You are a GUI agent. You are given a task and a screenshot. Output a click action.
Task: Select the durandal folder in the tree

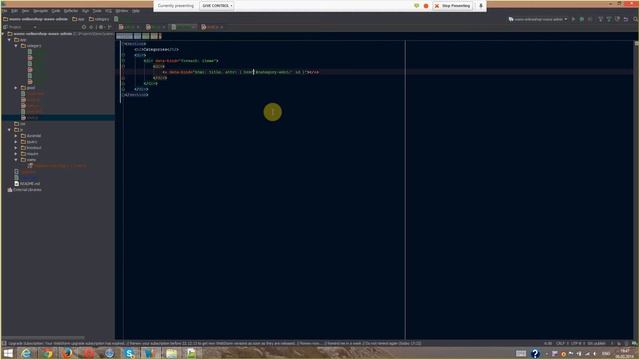(x=31, y=136)
